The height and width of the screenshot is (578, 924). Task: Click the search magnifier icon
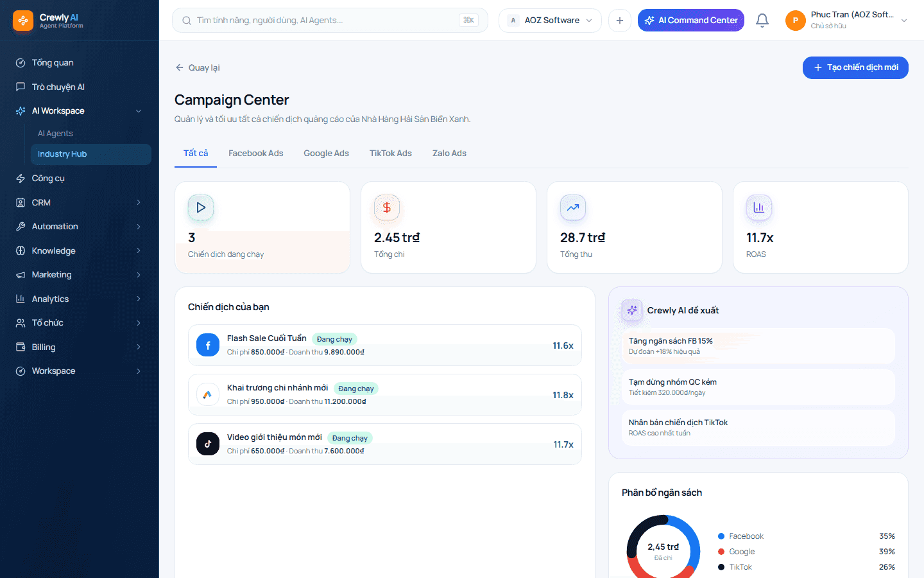tap(187, 21)
